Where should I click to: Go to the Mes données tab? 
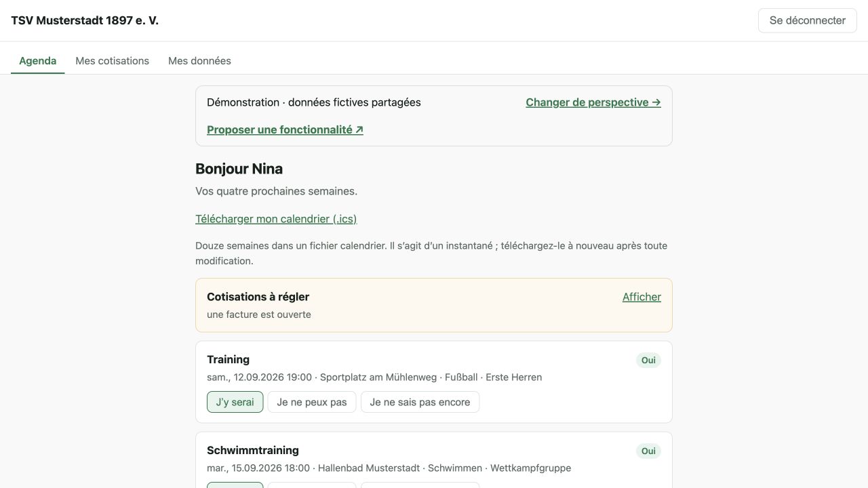tap(199, 61)
